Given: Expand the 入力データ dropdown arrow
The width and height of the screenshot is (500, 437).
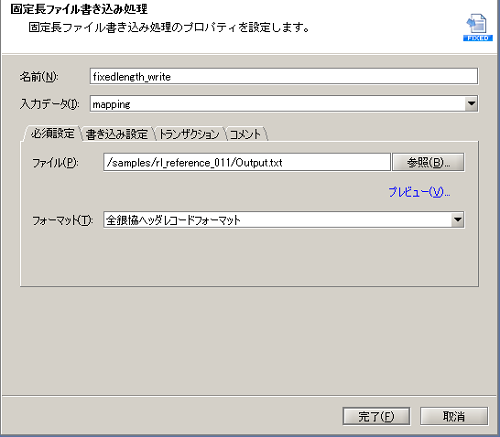Looking at the screenshot, I should click(x=471, y=104).
